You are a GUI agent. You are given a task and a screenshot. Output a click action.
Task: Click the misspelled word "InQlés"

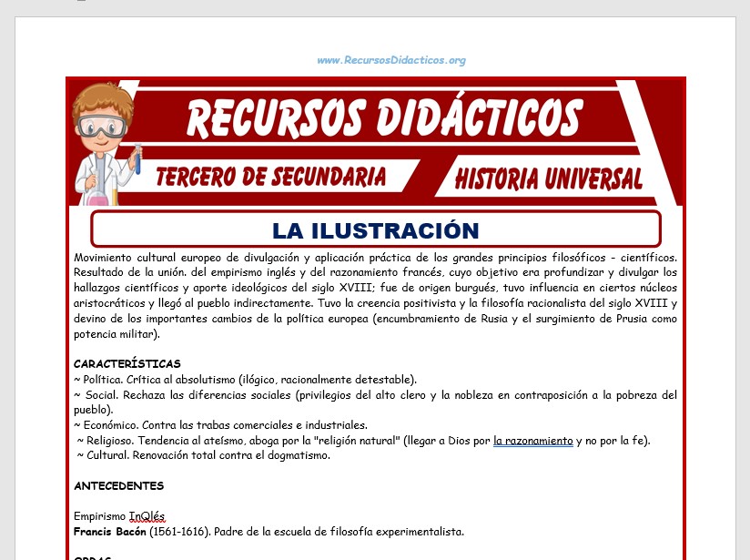coord(147,516)
